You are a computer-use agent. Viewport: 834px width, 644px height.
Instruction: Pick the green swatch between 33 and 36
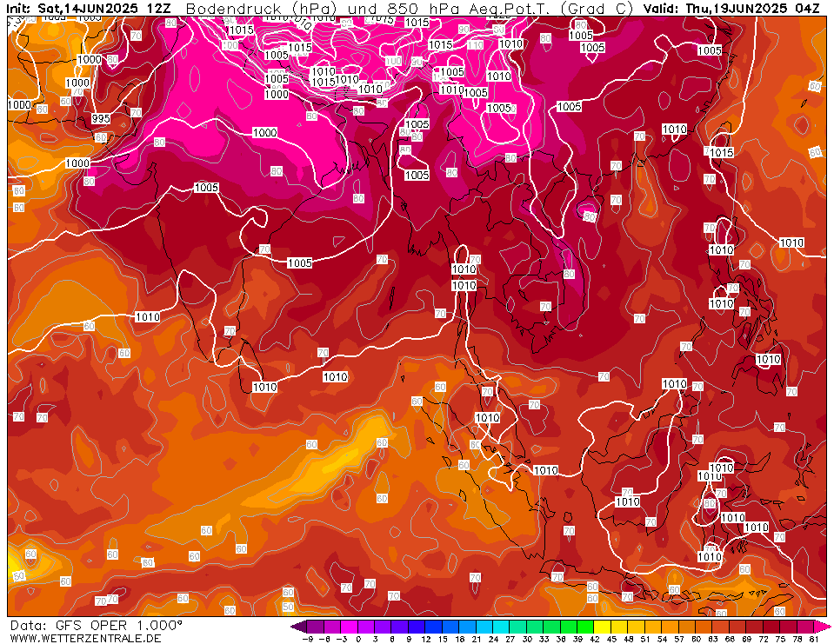tap(552, 626)
